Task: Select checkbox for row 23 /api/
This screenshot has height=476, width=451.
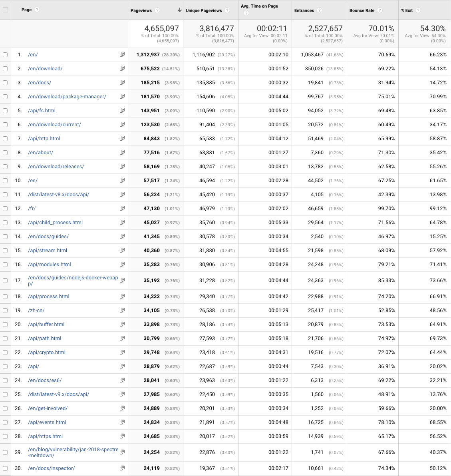Action: click(x=5, y=366)
